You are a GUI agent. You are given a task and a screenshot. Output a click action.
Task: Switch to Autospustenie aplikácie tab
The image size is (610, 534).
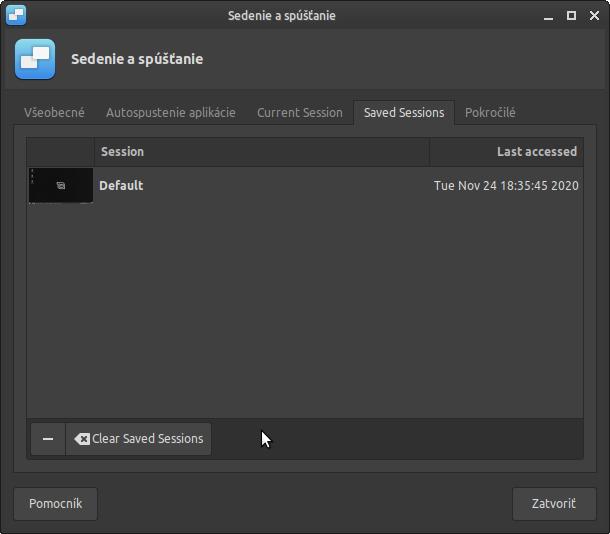171,113
